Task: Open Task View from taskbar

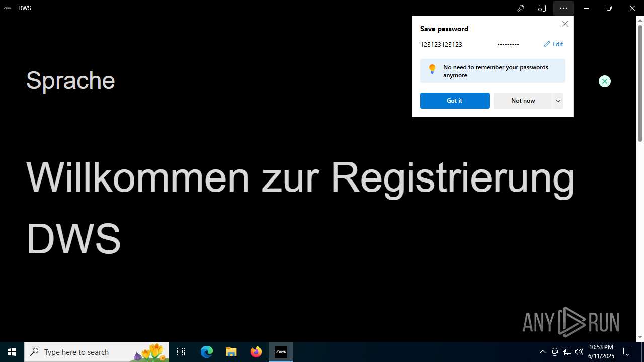Action: click(181, 352)
